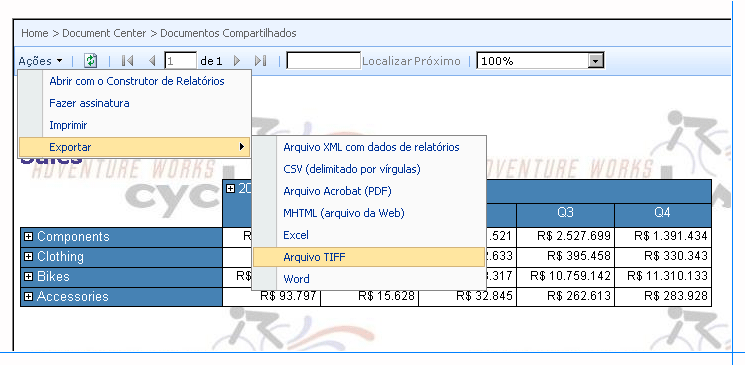The height and width of the screenshot is (365, 745).
Task: Open the Exportar submenu
Action: pyautogui.click(x=134, y=147)
